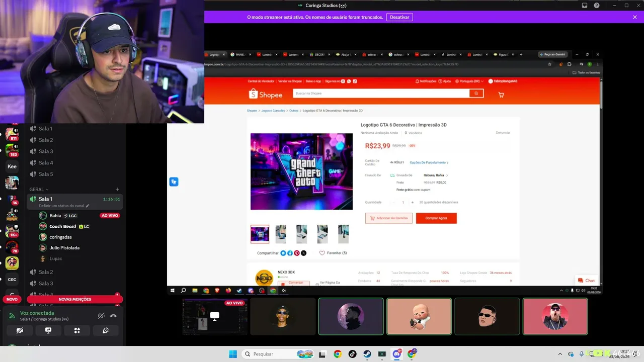Open TikTok from the Windows taskbar
Screen dimensions: 644x362
point(352,354)
